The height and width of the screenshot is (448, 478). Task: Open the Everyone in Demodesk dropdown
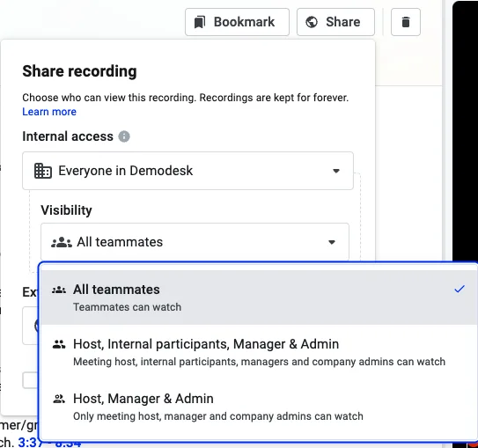coord(188,171)
